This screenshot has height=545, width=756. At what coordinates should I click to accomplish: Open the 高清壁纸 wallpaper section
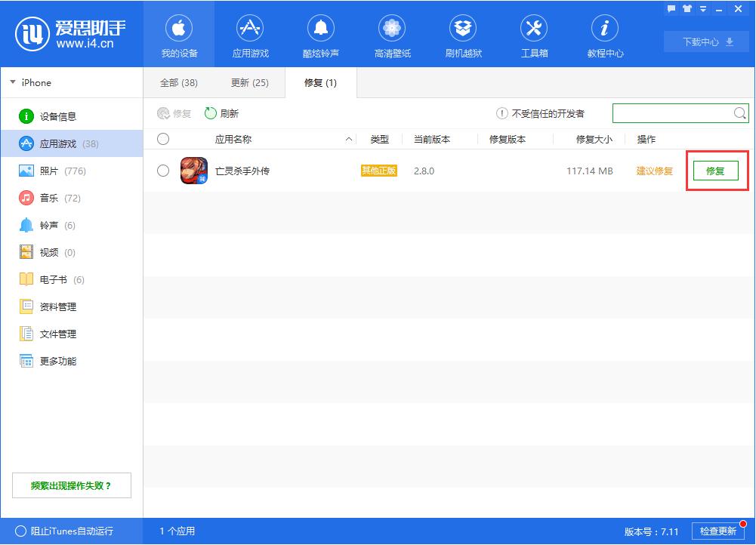(x=391, y=34)
